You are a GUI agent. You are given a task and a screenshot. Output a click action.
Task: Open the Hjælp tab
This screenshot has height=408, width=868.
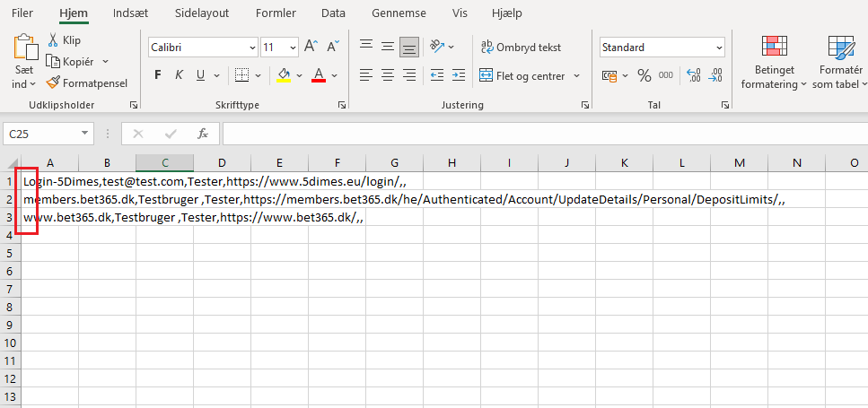pos(506,13)
